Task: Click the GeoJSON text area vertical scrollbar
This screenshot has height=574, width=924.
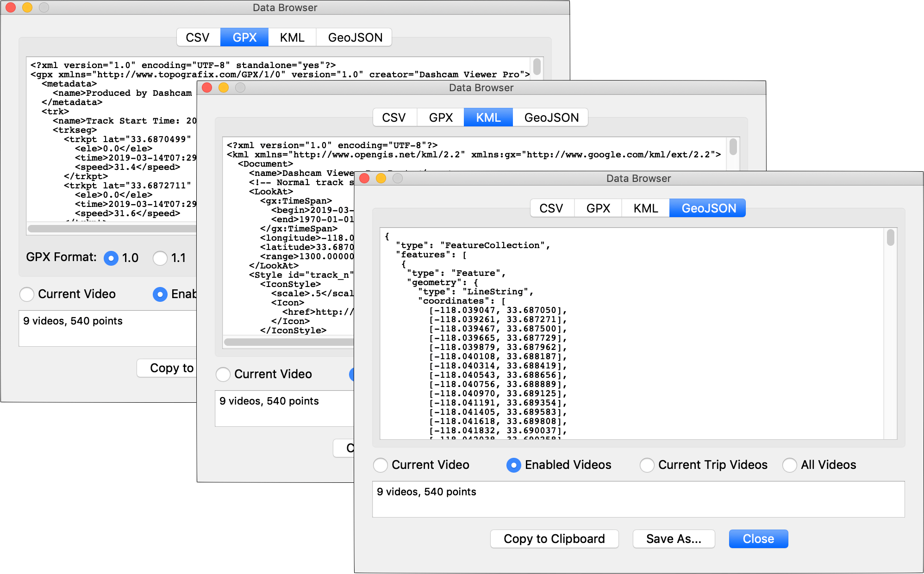Action: (890, 237)
